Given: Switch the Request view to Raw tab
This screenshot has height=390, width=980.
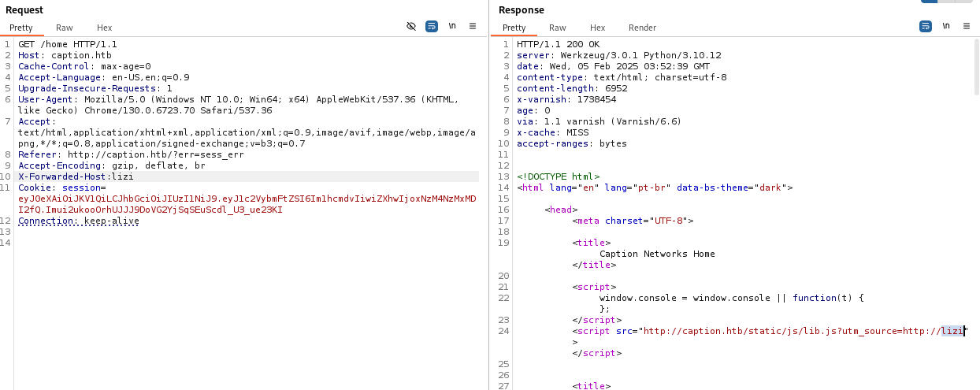Looking at the screenshot, I should click(x=65, y=28).
